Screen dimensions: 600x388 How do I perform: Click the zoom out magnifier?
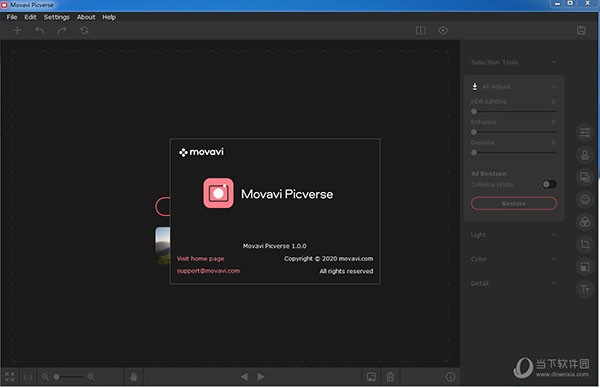click(45, 377)
